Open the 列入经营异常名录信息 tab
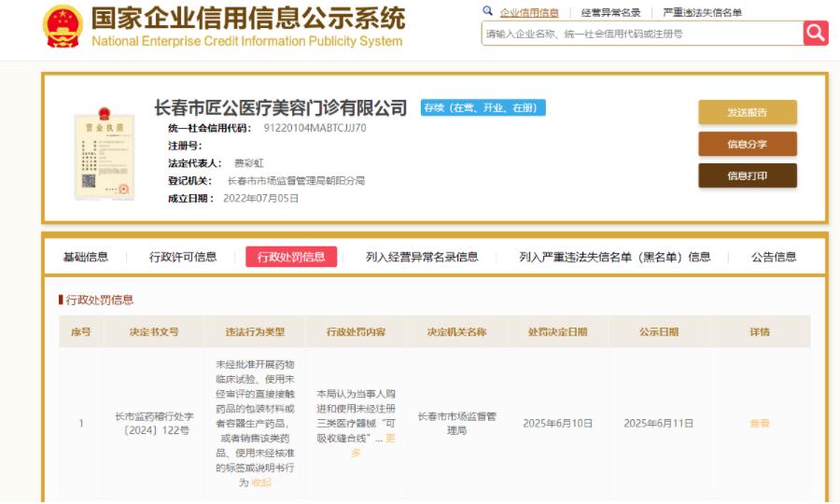Image resolution: width=840 pixels, height=504 pixels. [422, 257]
